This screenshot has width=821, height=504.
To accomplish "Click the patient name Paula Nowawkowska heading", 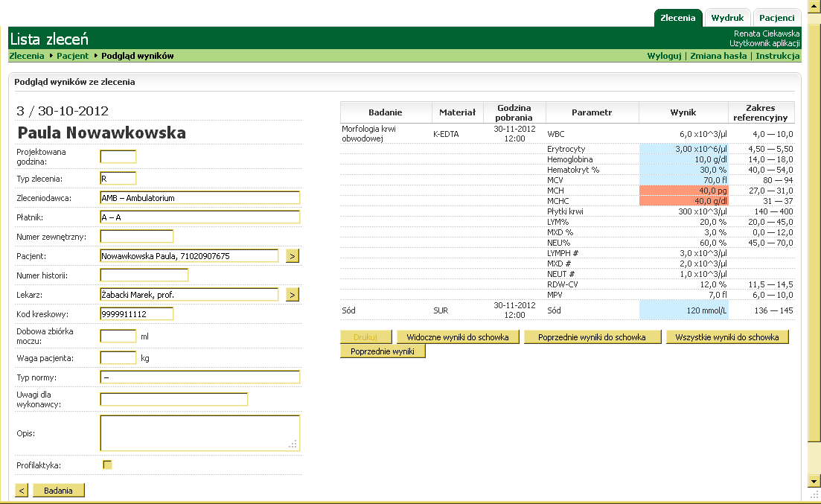I will point(101,133).
